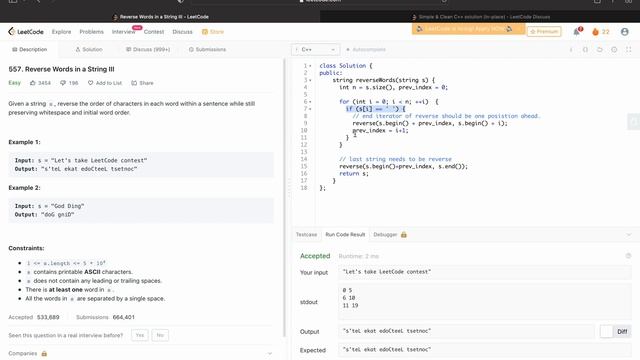640x360 pixels.
Task: Click the LeetCode logo
Action: pos(26,31)
